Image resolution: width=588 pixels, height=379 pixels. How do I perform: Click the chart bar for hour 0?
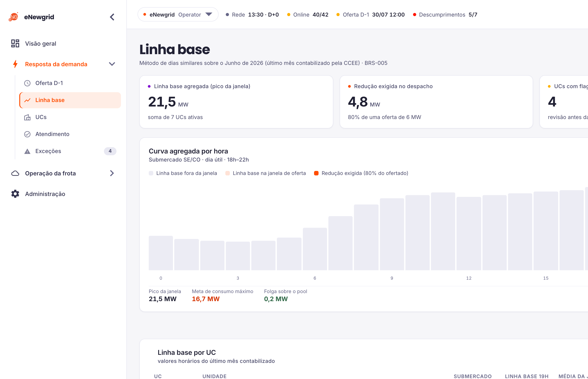click(161, 253)
